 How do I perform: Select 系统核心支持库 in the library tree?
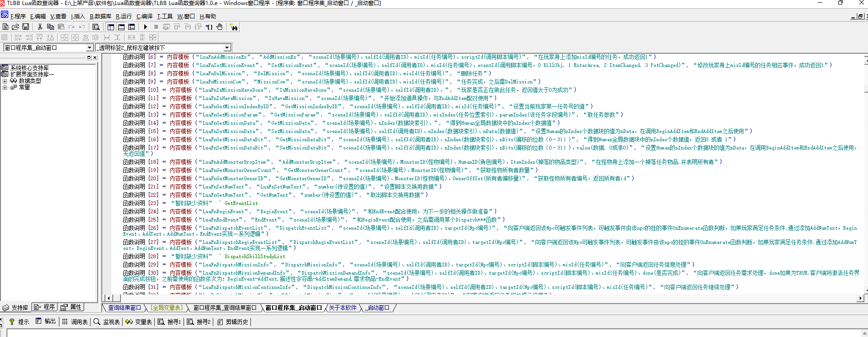click(29, 68)
